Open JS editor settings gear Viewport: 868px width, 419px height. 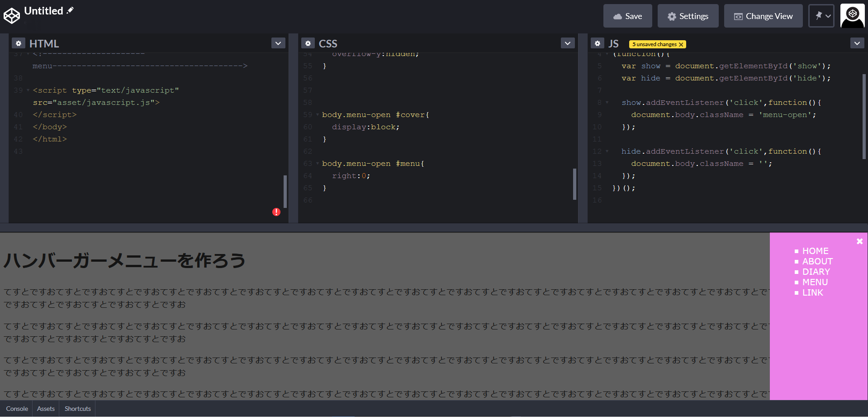point(597,43)
